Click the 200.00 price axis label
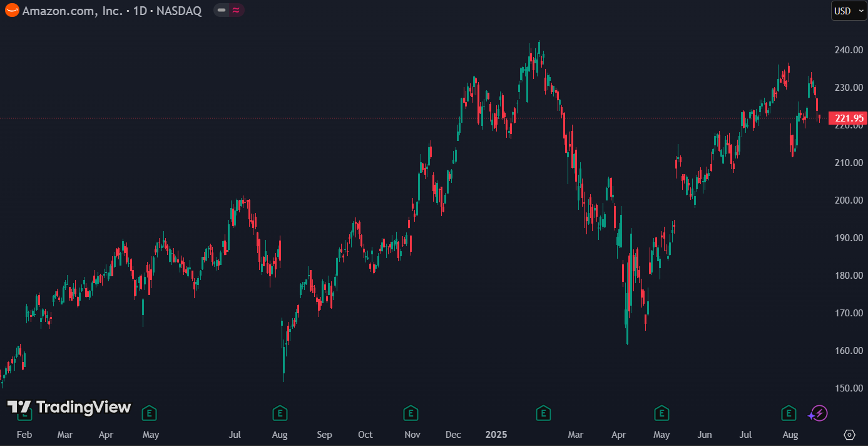The height and width of the screenshot is (446, 868). point(848,200)
